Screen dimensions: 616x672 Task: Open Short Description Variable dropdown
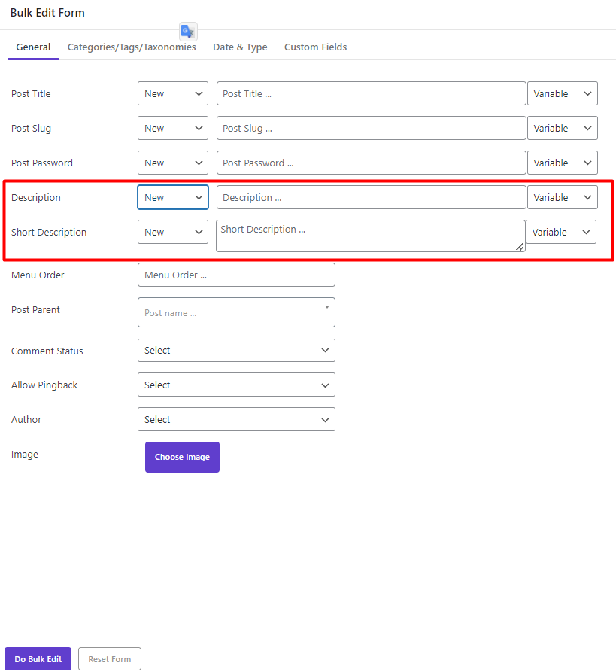click(x=561, y=232)
